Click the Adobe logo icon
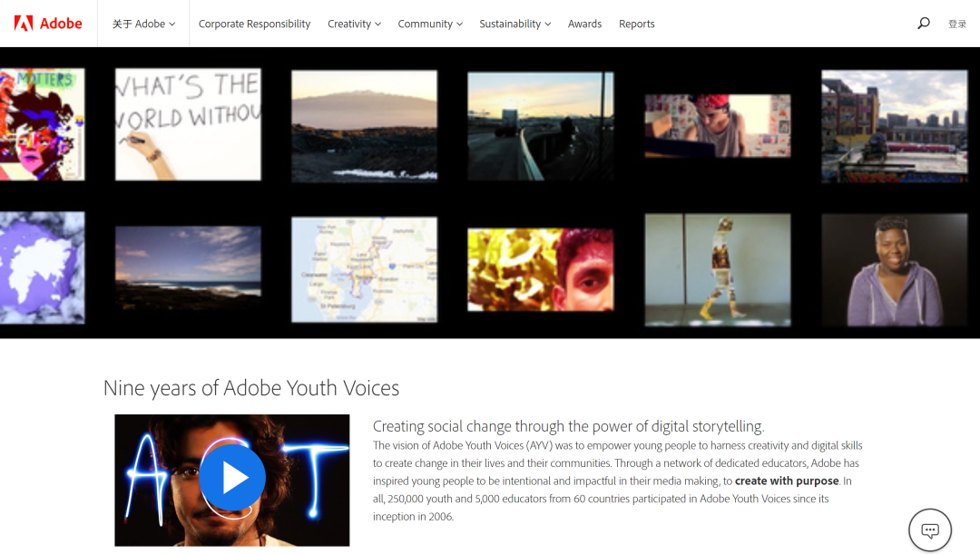 click(x=24, y=24)
